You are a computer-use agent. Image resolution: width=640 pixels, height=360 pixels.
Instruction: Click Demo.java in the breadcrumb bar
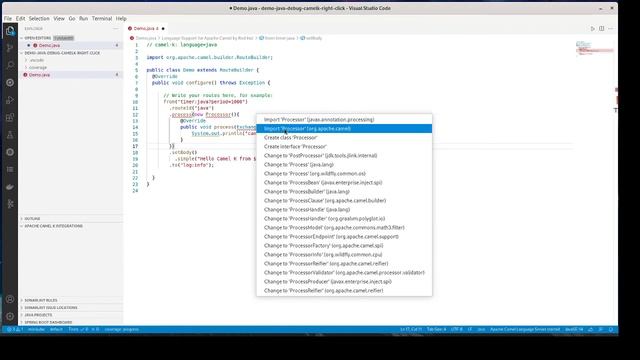146,38
